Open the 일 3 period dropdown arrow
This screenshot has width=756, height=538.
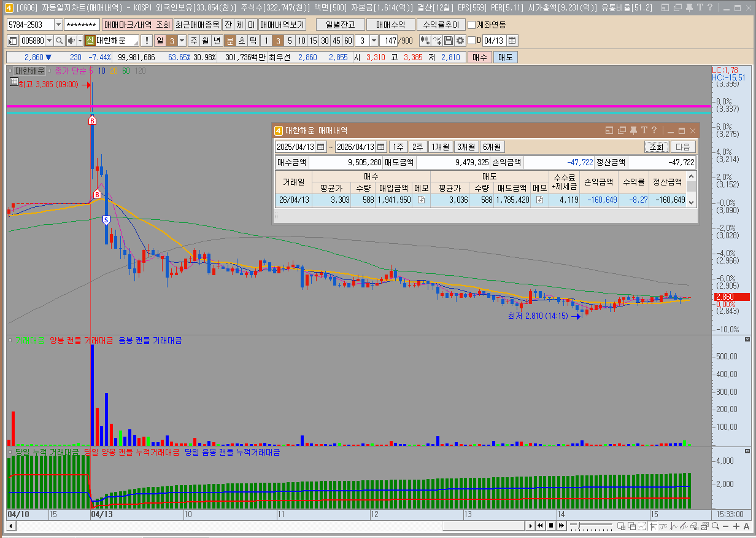[x=182, y=41]
